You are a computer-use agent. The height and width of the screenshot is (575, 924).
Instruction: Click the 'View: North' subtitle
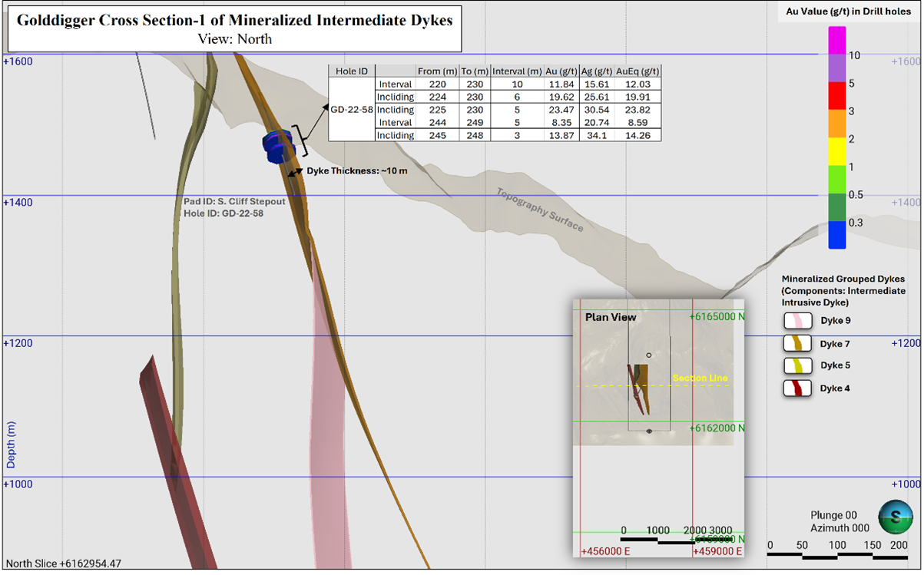coord(234,38)
